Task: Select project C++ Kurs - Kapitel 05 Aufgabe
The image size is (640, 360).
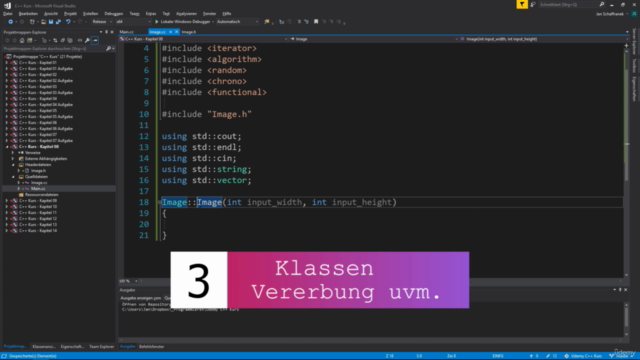Action: point(46,116)
